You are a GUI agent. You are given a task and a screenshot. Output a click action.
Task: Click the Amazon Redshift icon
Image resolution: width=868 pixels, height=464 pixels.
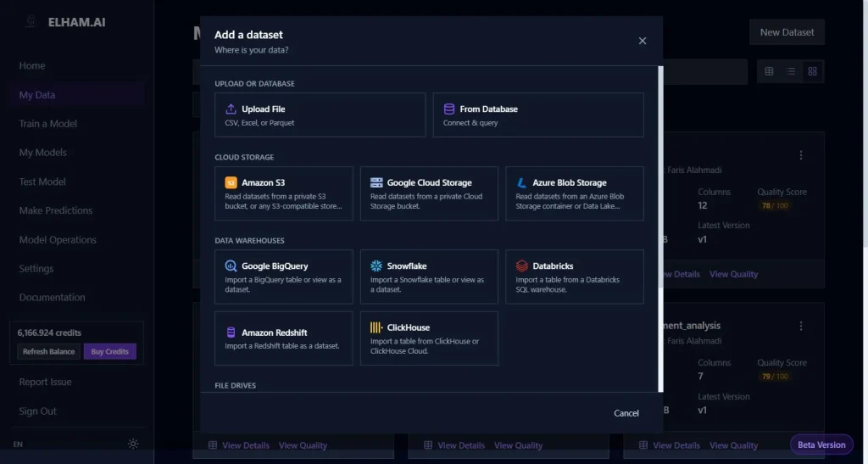coord(231,333)
